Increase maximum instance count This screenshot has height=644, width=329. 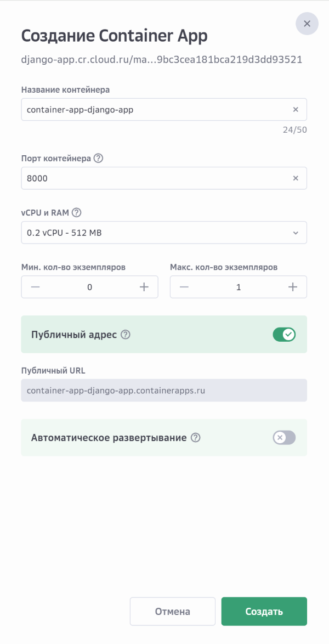pos(293,287)
